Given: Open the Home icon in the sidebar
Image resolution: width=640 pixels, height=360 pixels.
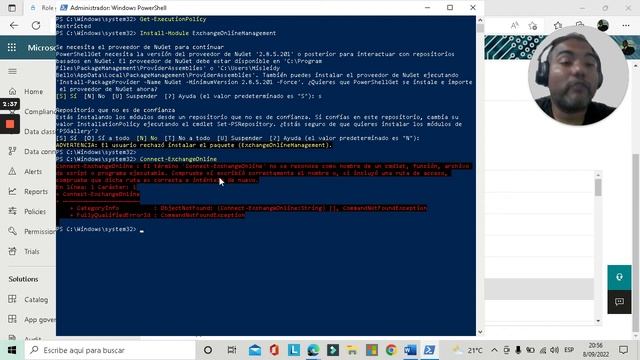Looking at the screenshot, I should tap(13, 91).
